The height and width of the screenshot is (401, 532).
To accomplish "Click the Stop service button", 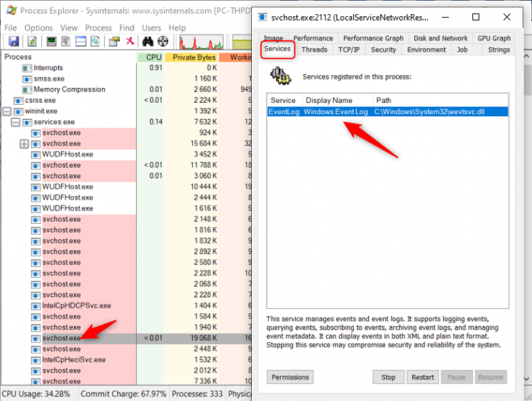I will (x=389, y=378).
